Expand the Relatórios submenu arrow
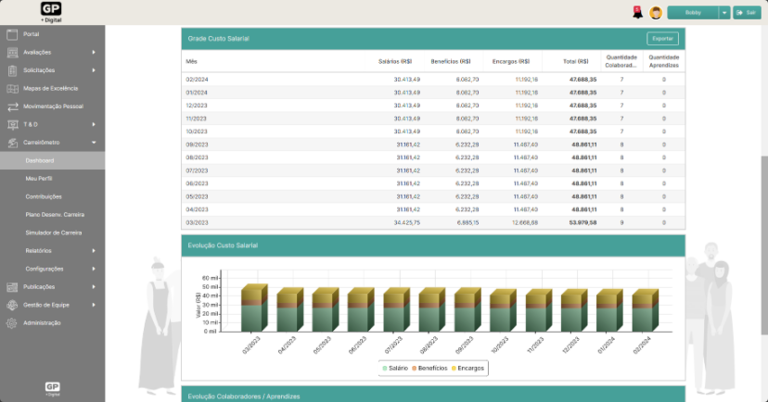 pos(93,251)
